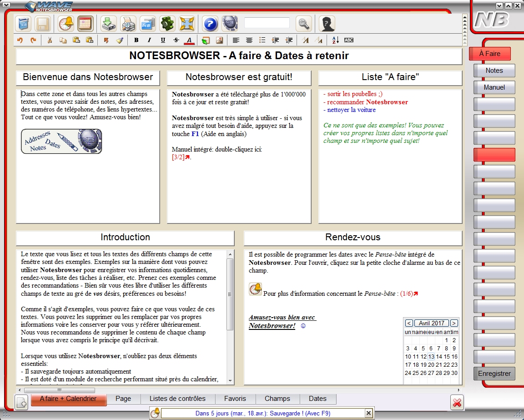Center align the text
This screenshot has width=524, height=420.
(x=249, y=40)
